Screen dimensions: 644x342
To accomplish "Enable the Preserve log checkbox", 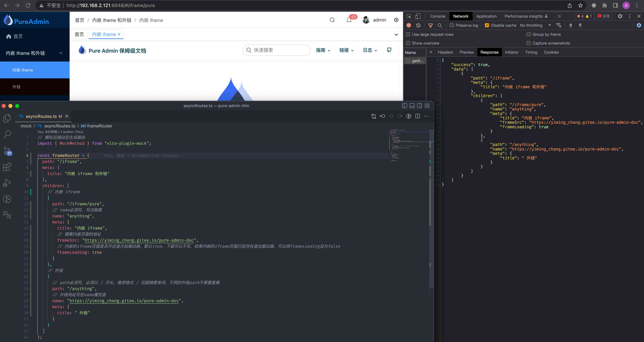I will click(452, 25).
